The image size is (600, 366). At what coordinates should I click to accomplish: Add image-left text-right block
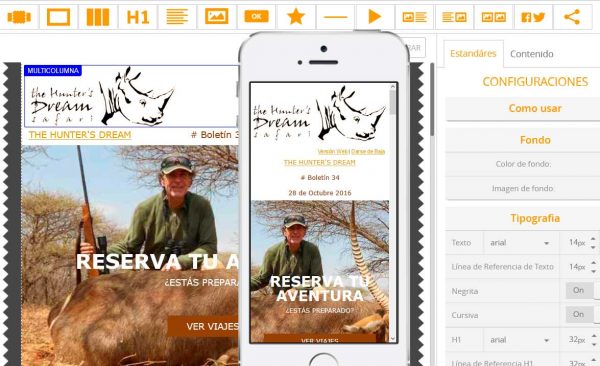tap(415, 17)
